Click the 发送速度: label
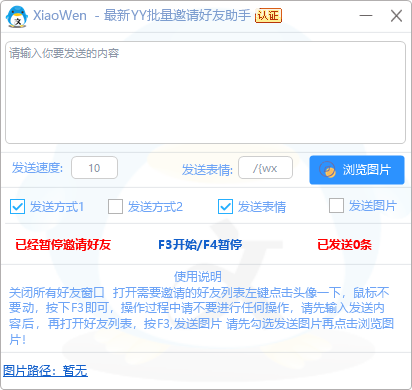 point(37,168)
